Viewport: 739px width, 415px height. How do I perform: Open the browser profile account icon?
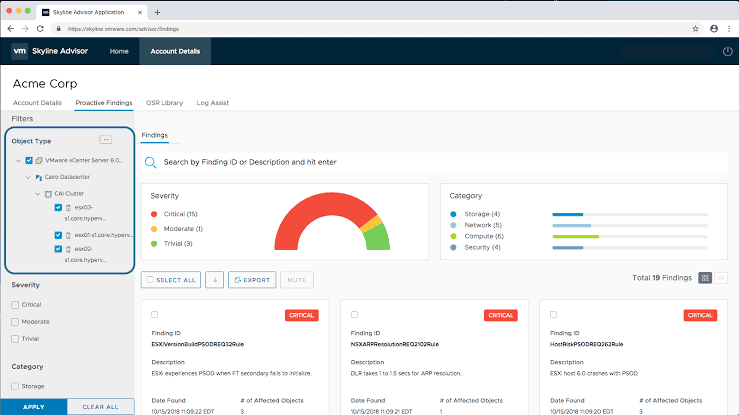click(714, 29)
